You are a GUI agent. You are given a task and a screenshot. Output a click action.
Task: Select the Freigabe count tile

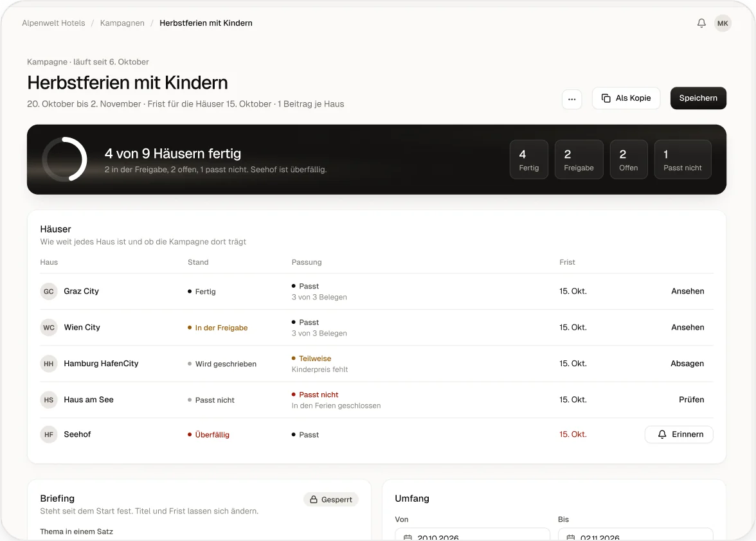pos(579,159)
